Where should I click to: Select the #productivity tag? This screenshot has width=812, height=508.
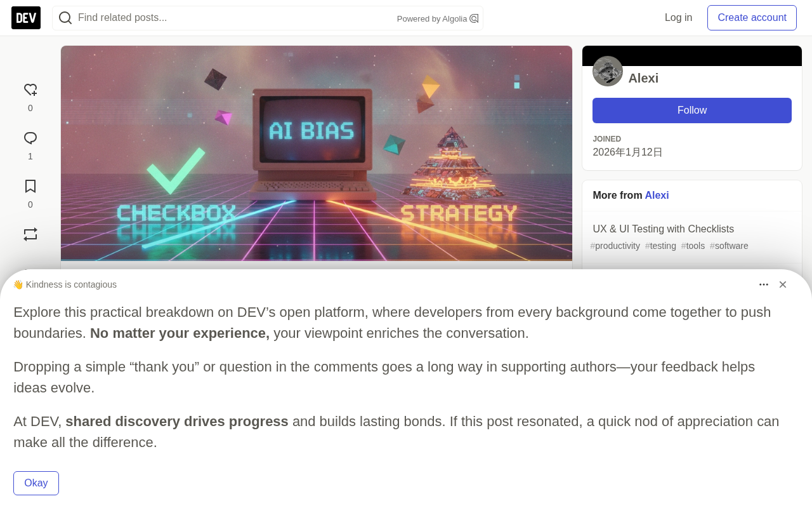615,246
